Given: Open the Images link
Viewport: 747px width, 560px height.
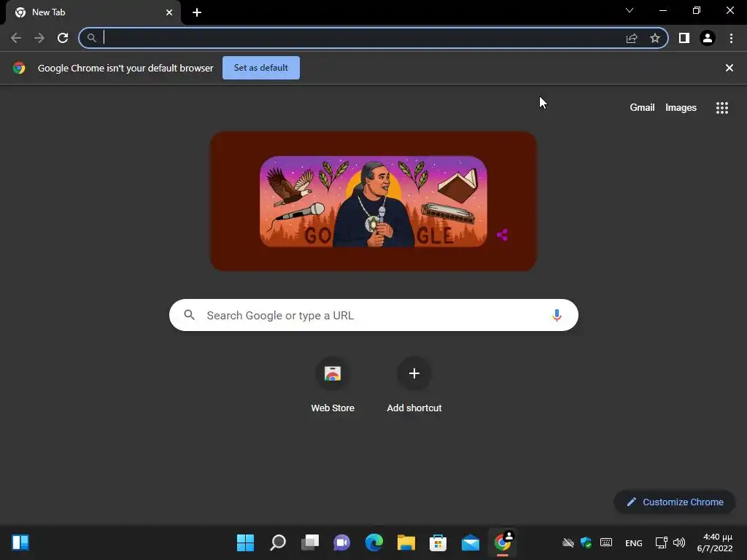Looking at the screenshot, I should pos(681,108).
